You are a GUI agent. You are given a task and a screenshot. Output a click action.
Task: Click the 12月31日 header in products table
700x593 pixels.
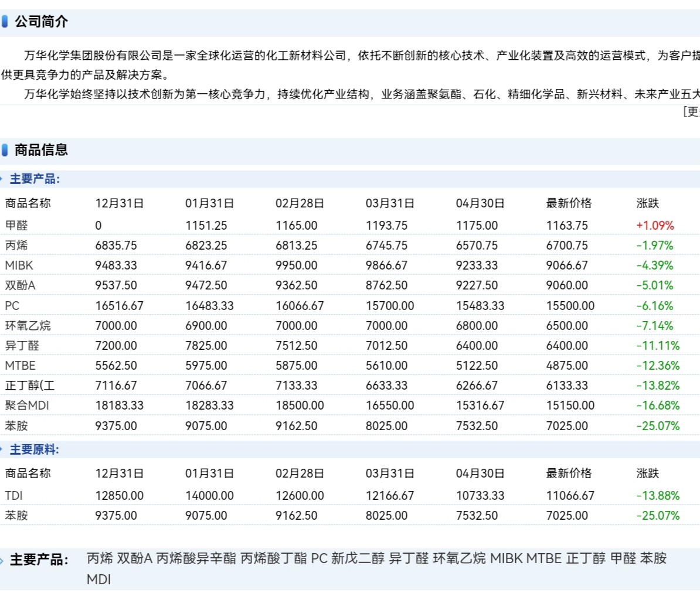point(119,203)
